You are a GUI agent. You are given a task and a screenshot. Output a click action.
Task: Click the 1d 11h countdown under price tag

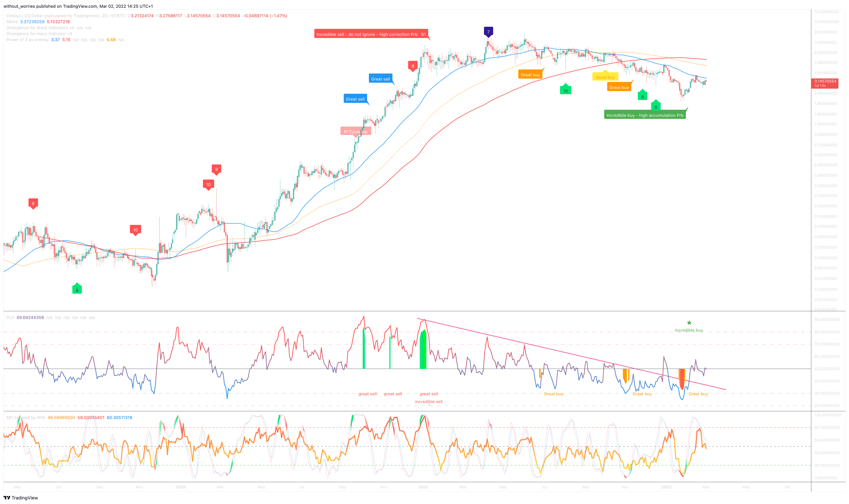point(820,86)
